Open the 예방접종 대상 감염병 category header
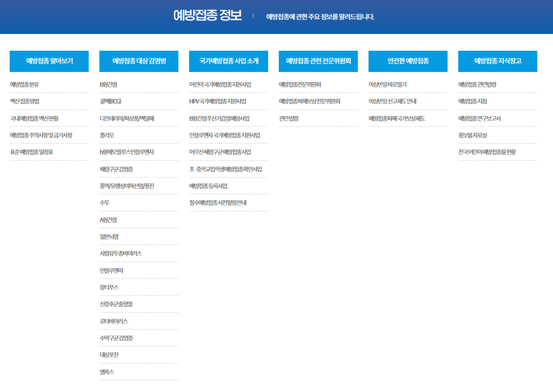Image resolution: width=553 pixels, height=392 pixels. click(138, 61)
